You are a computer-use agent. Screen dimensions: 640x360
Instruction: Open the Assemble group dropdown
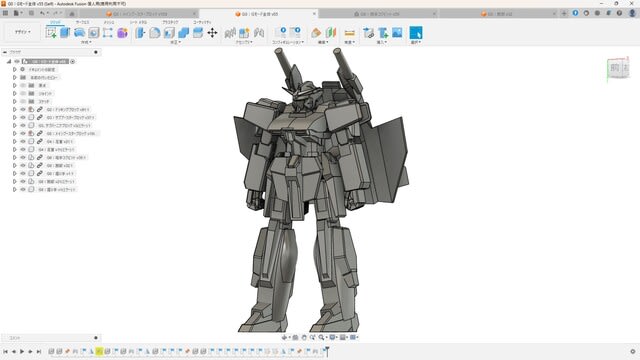(x=244, y=42)
